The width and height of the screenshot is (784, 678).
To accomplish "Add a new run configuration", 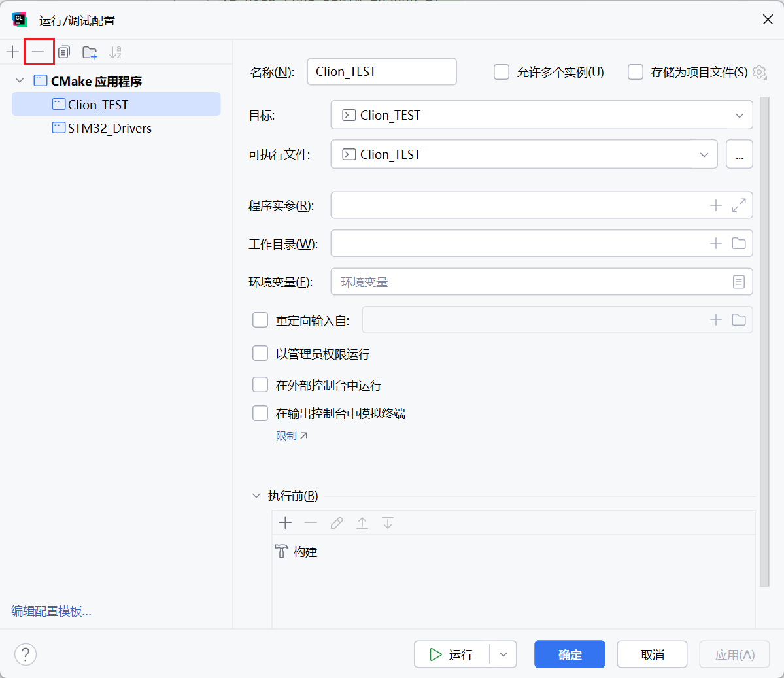I will pos(12,52).
